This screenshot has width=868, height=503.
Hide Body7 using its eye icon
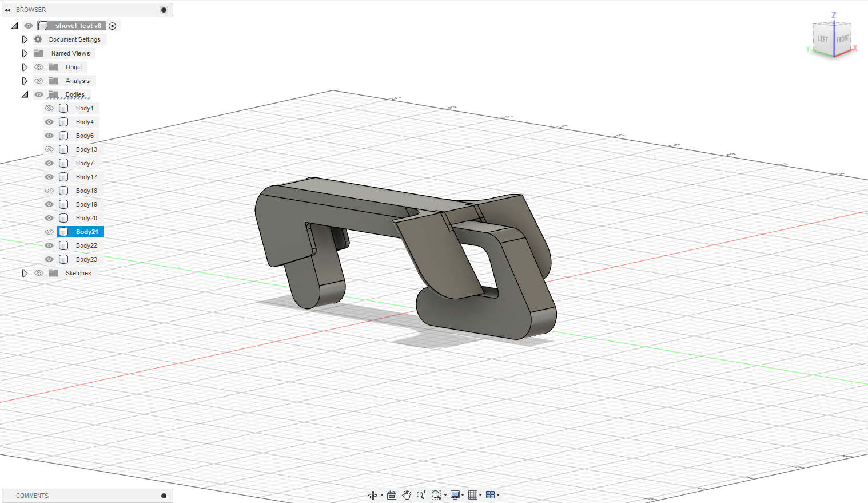point(49,163)
